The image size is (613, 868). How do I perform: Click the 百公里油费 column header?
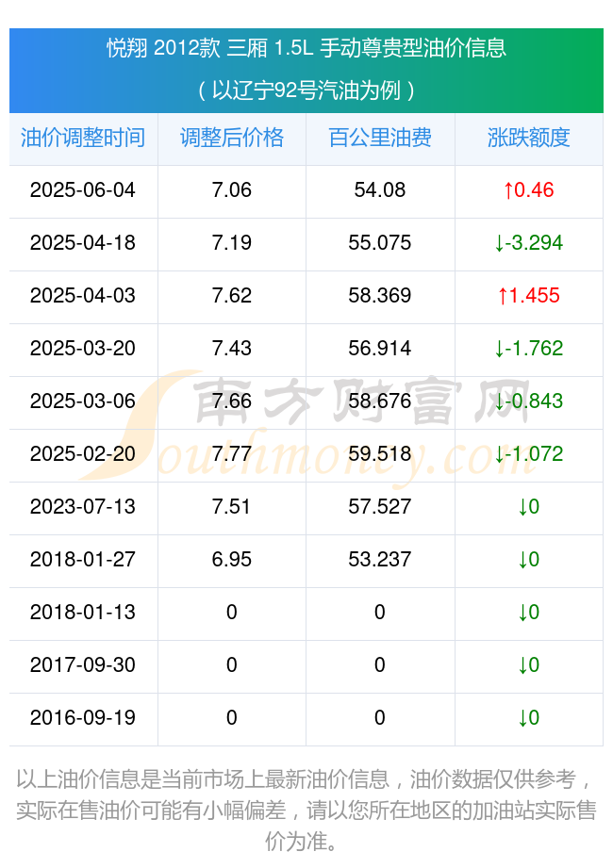(x=380, y=138)
